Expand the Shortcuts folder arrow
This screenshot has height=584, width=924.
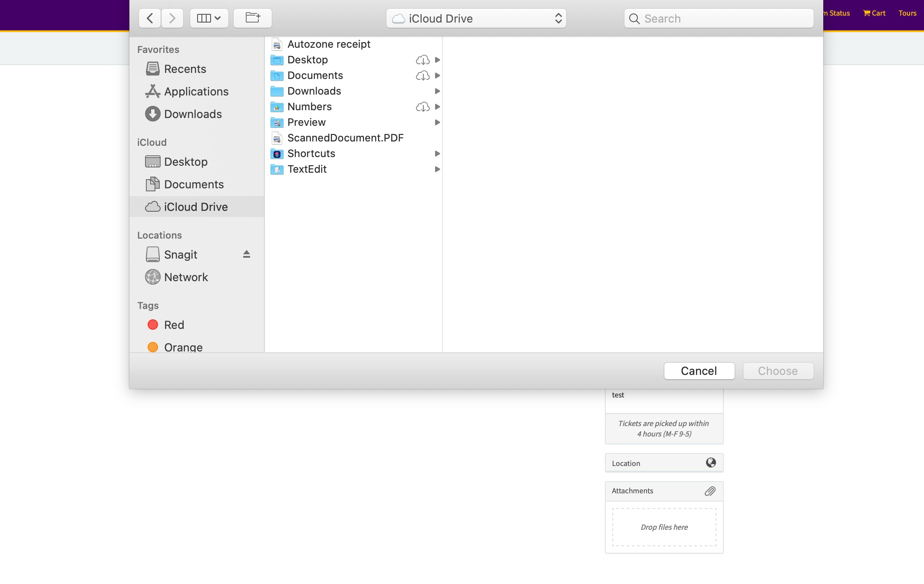click(437, 154)
